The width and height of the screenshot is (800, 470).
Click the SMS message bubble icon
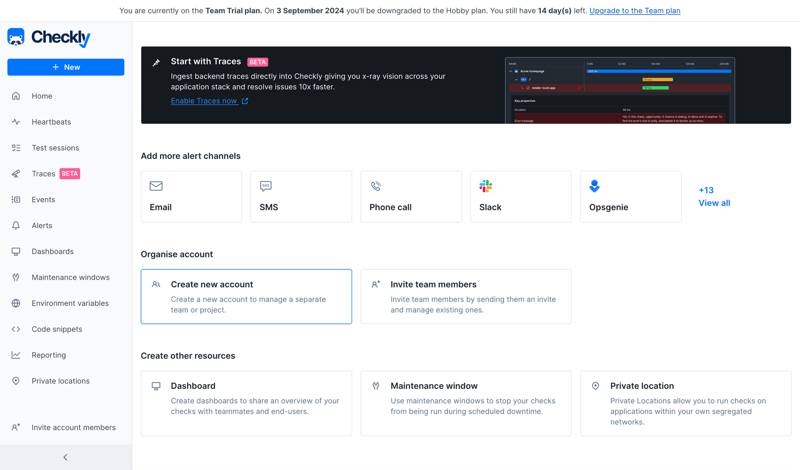tap(266, 186)
